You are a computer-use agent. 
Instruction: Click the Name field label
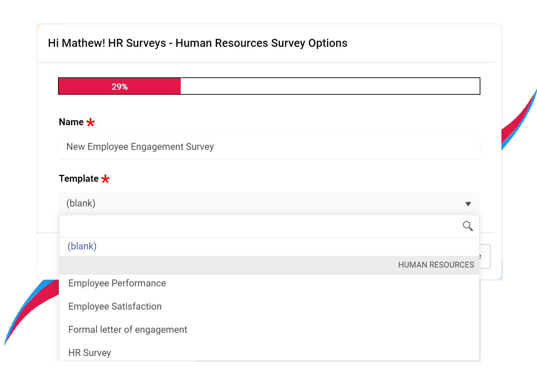pos(71,122)
